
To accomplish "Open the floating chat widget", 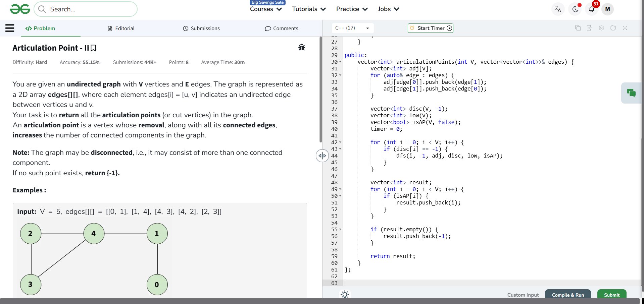I will click(631, 93).
